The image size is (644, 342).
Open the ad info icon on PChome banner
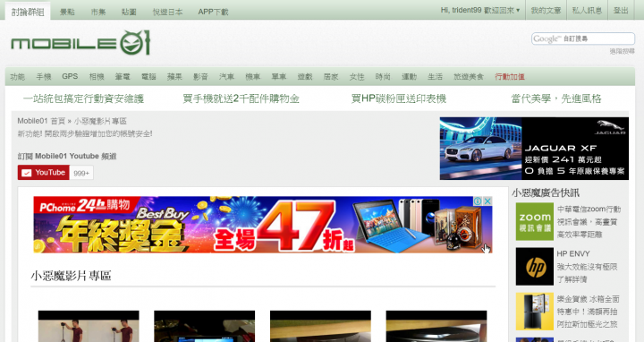(478, 201)
